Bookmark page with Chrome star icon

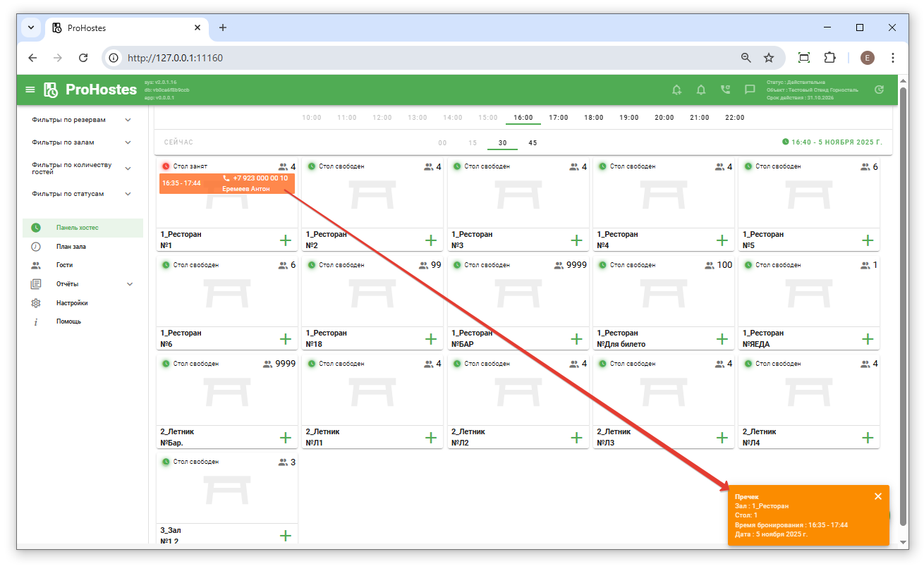769,58
